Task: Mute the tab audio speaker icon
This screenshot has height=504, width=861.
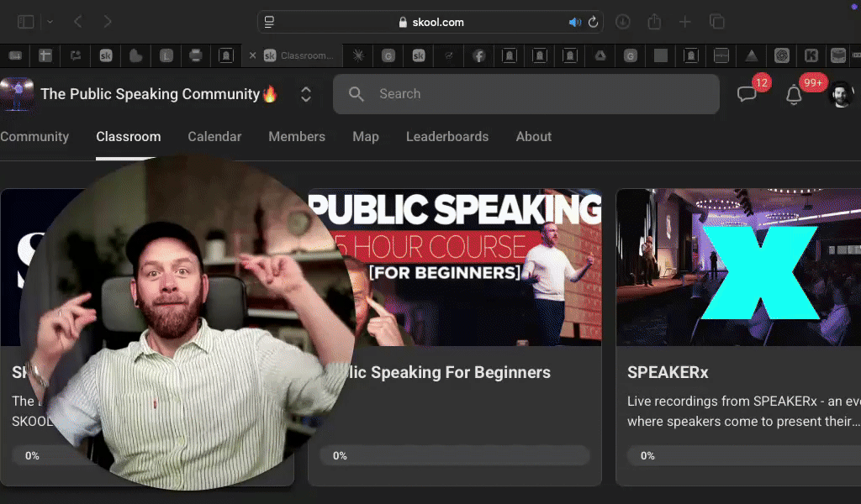Action: 574,22
